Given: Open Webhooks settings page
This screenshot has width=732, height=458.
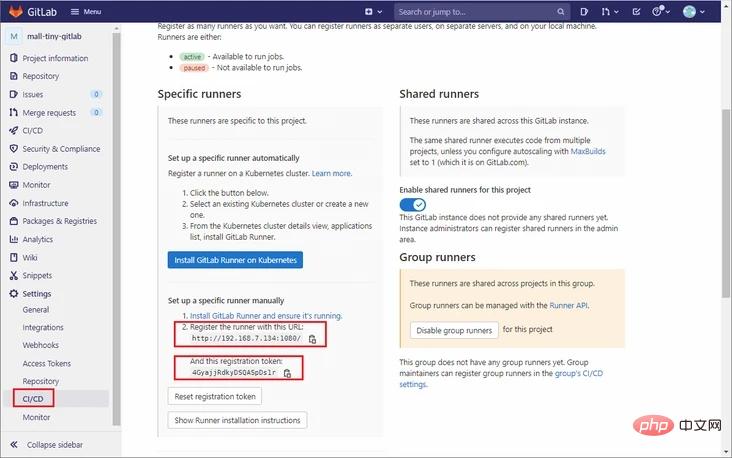Looking at the screenshot, I should coord(41,345).
